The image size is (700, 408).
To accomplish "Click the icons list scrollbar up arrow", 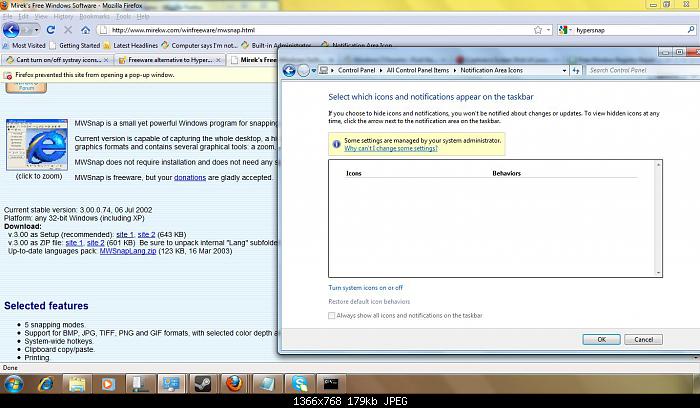I will (658, 165).
